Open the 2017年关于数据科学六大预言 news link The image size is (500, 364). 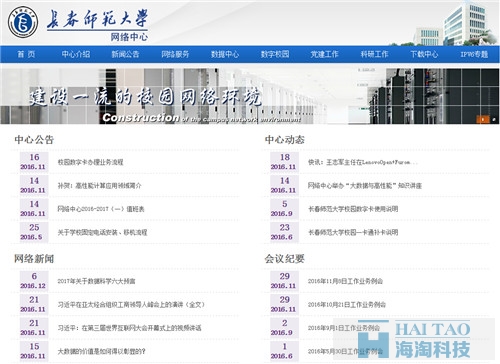[96, 281]
